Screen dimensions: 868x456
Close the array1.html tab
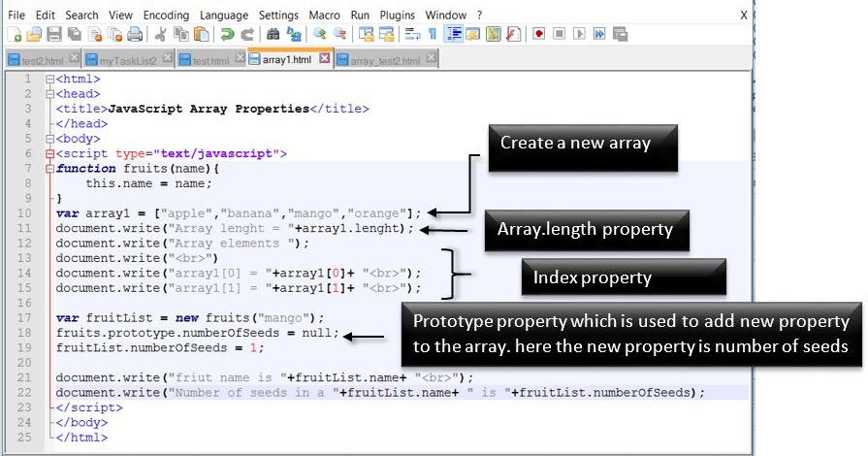click(325, 57)
